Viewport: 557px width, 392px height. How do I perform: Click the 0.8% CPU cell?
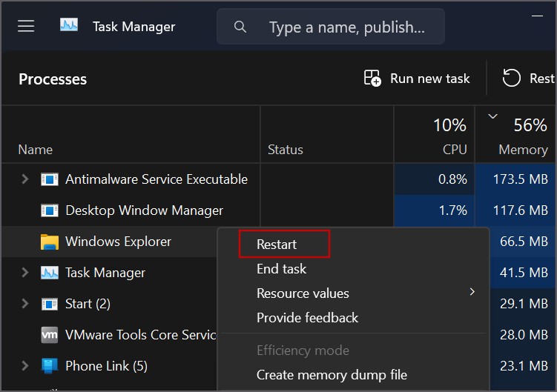coord(434,179)
